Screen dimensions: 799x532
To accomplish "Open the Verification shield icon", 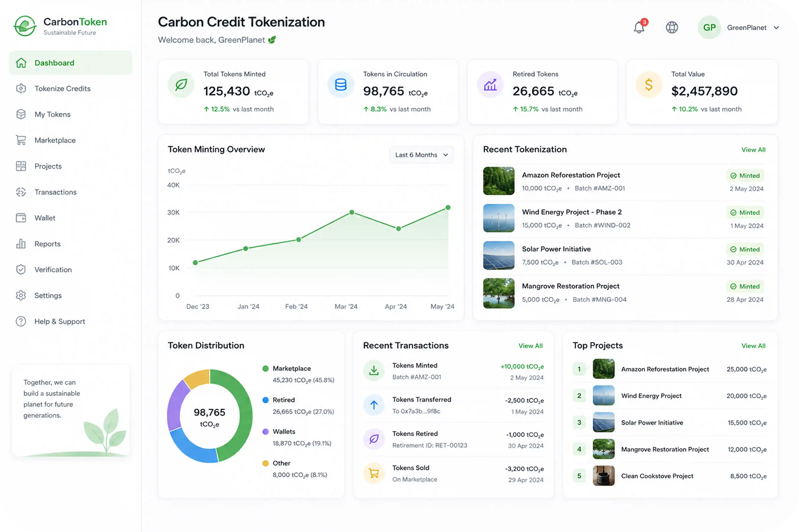I will (x=21, y=269).
